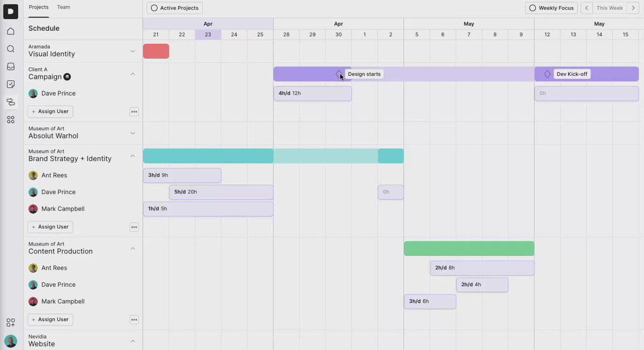Open Dave Prince's 4h/d 12h allocation
This screenshot has width=644, height=350.
click(312, 94)
